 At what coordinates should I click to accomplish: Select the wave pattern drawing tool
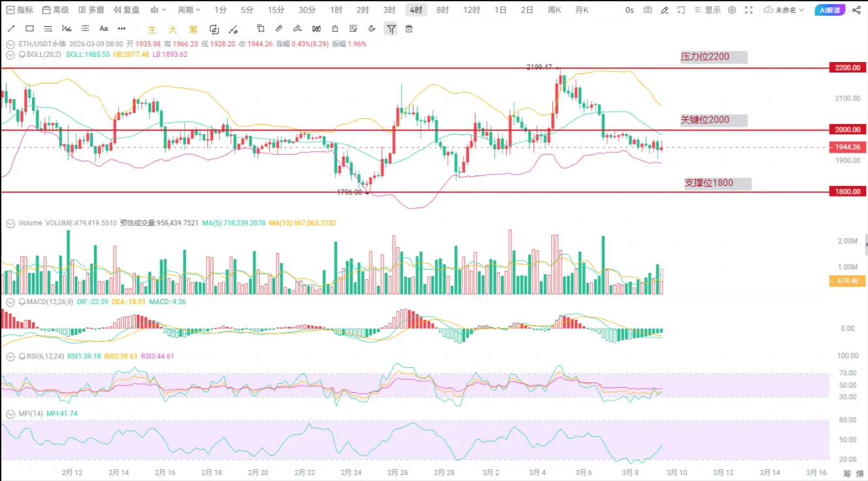click(x=67, y=29)
